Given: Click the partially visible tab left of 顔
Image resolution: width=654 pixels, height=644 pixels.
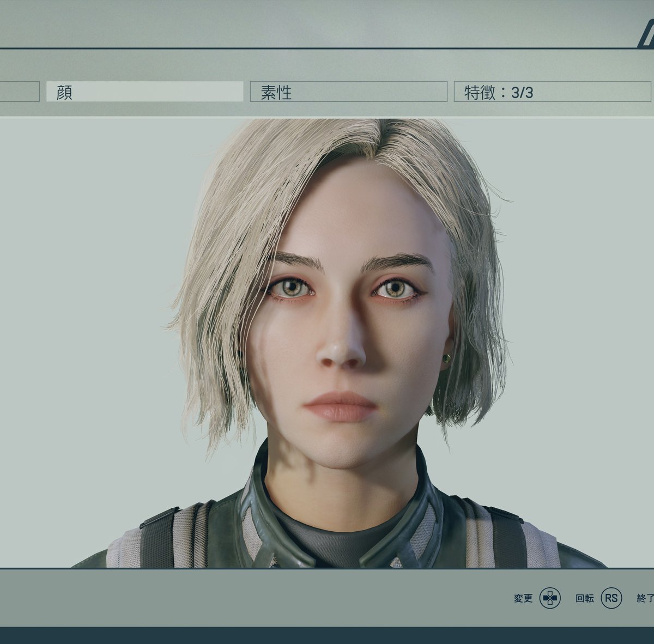Looking at the screenshot, I should point(20,92).
